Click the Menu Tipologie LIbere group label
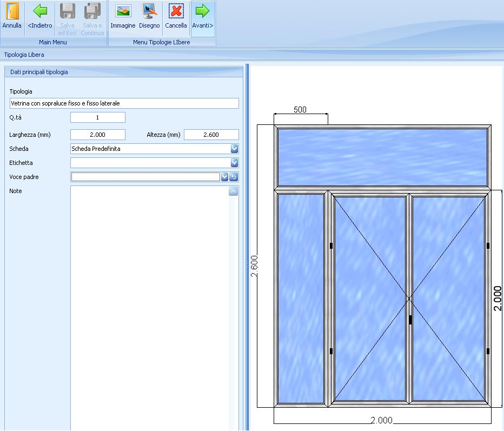The image size is (504, 431). 162,42
